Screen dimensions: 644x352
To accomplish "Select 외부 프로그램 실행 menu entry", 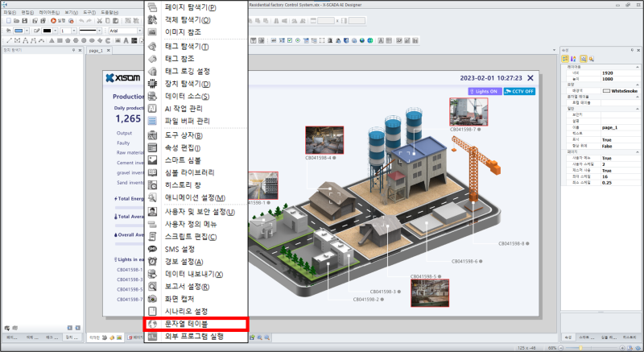I will click(196, 337).
